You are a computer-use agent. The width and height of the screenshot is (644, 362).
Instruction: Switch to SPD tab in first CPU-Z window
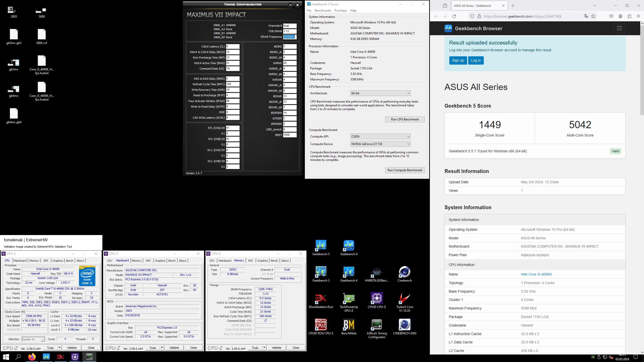46,261
